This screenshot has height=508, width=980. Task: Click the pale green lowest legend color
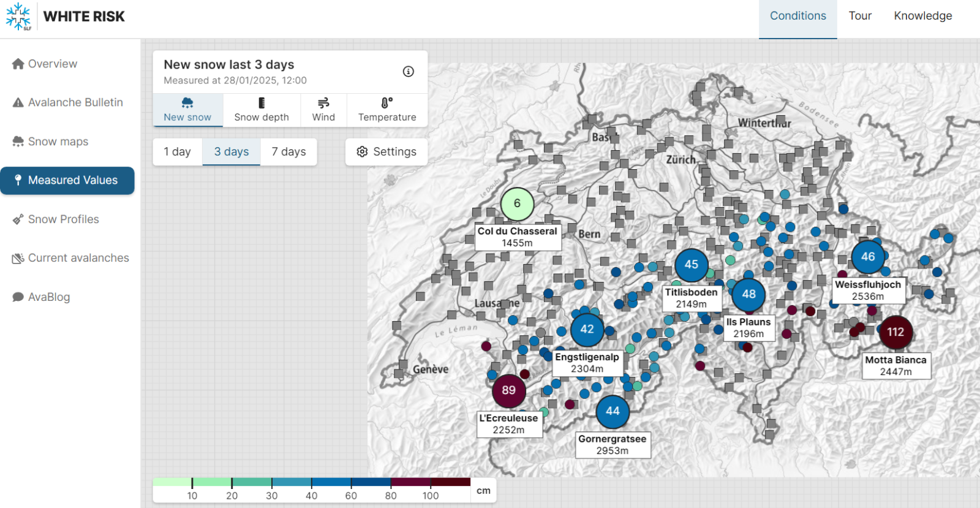tap(172, 482)
